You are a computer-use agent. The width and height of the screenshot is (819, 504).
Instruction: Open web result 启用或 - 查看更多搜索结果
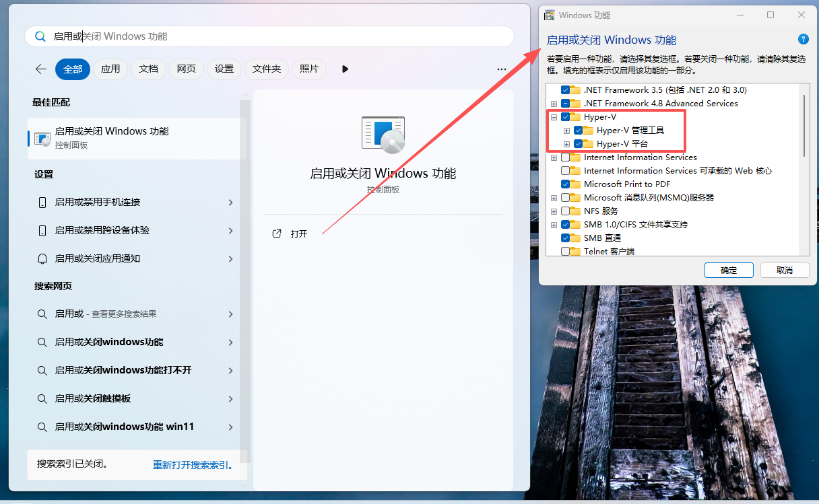137,314
